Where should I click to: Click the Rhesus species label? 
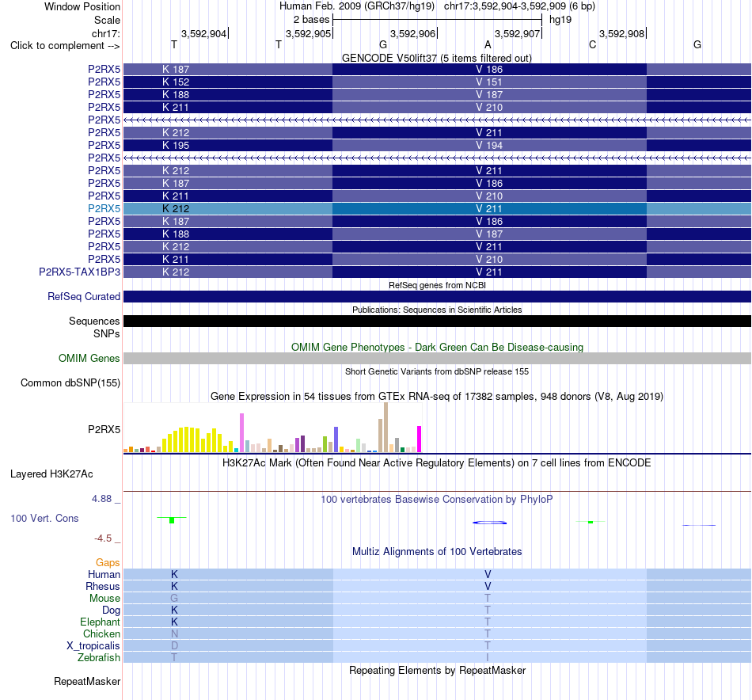click(x=103, y=586)
